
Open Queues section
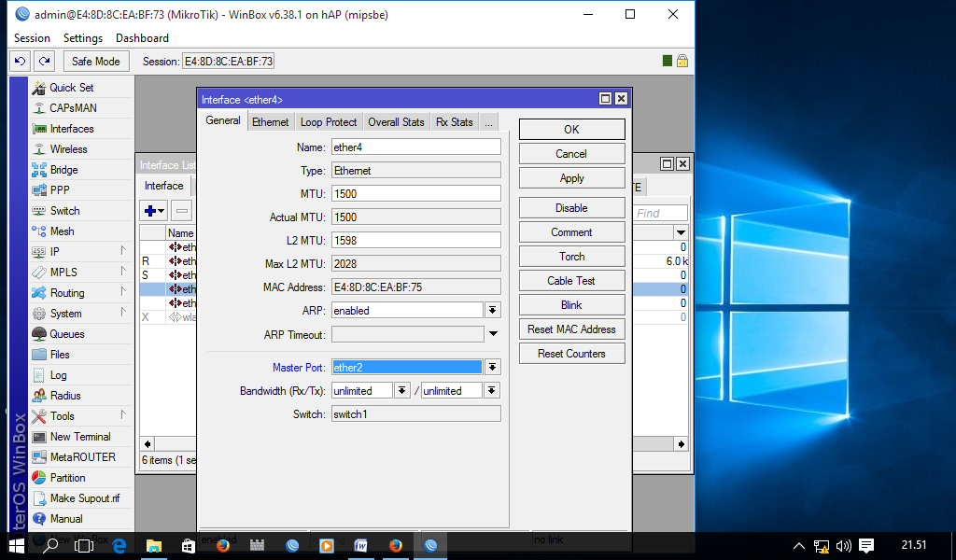pos(67,334)
